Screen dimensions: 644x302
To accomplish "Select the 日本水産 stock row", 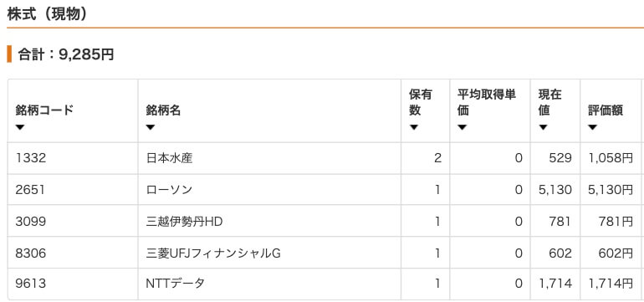I will [x=325, y=158].
